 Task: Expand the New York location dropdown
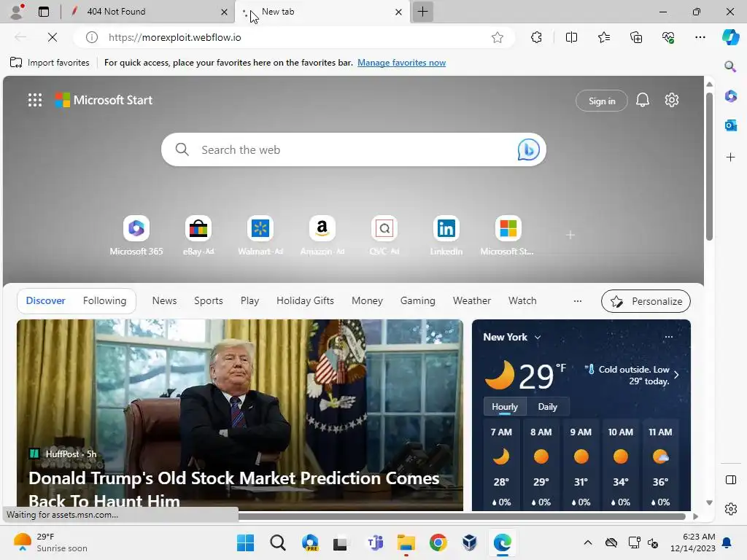[538, 337]
